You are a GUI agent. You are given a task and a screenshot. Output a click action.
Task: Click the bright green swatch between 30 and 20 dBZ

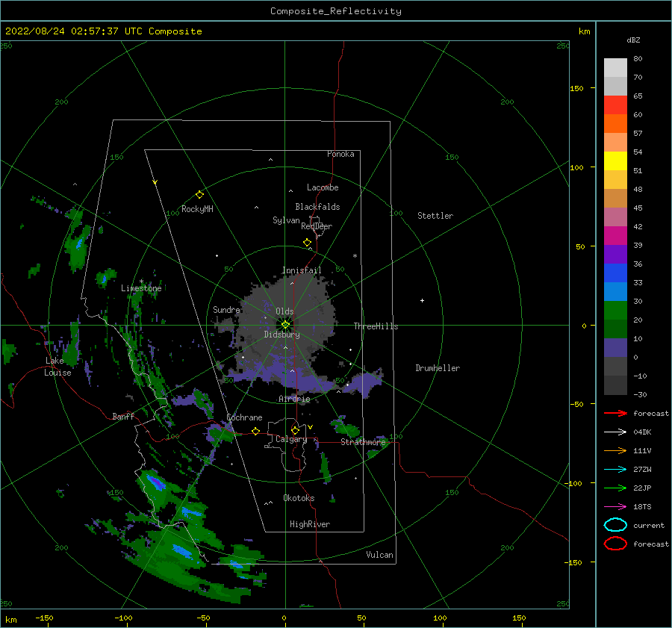[615, 311]
